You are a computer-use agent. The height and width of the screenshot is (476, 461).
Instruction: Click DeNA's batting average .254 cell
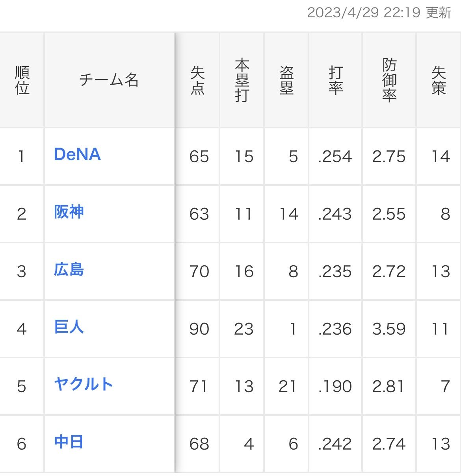click(x=335, y=157)
